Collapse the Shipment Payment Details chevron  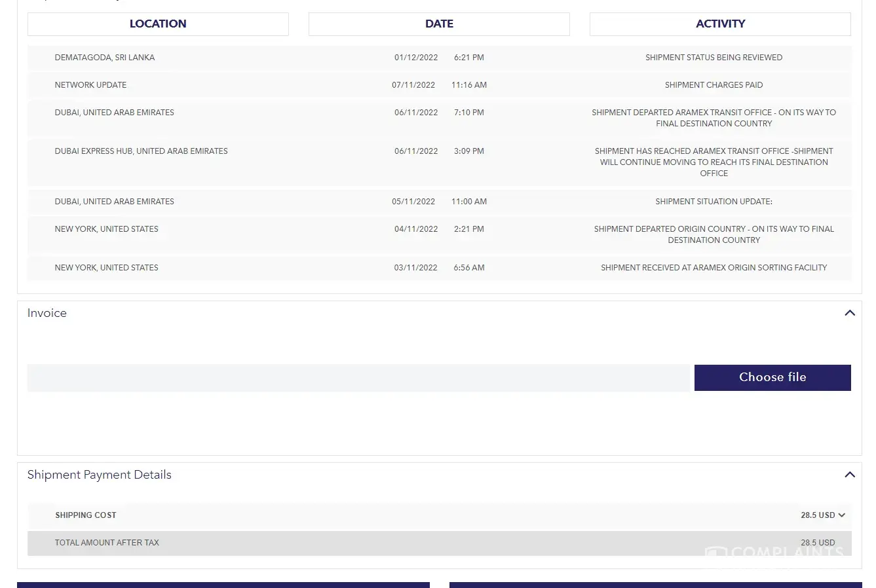pyautogui.click(x=849, y=475)
